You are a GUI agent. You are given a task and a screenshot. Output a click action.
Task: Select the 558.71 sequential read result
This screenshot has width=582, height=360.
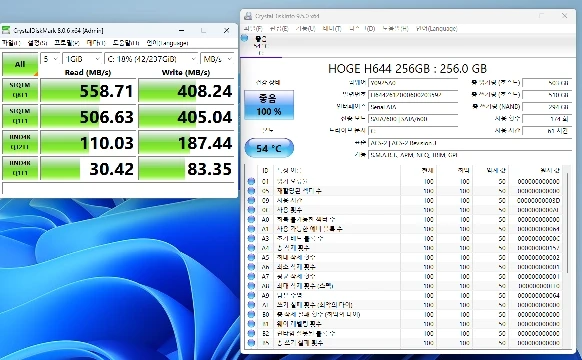click(x=88, y=90)
